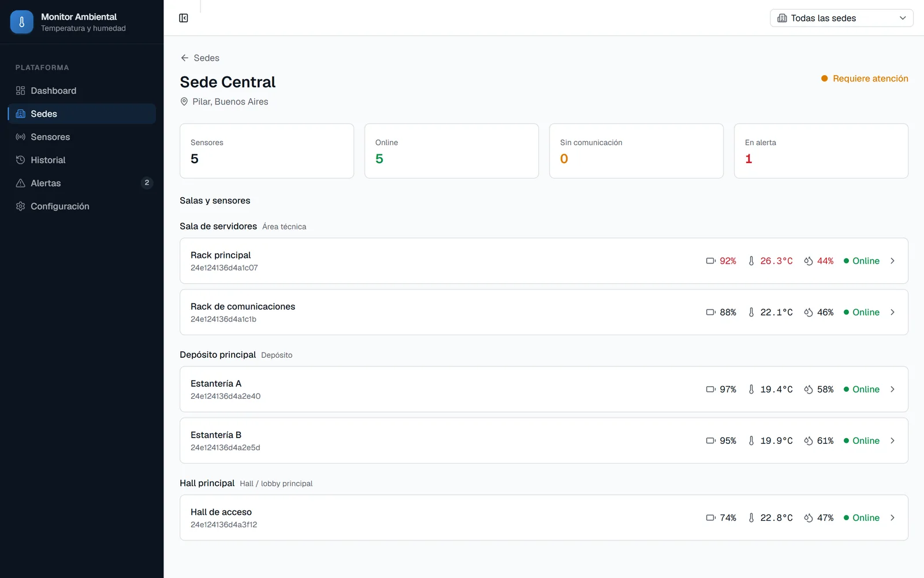Screen dimensions: 924x578
Task: Click the Monitor Ambiental thermometer logo
Action: pos(22,22)
